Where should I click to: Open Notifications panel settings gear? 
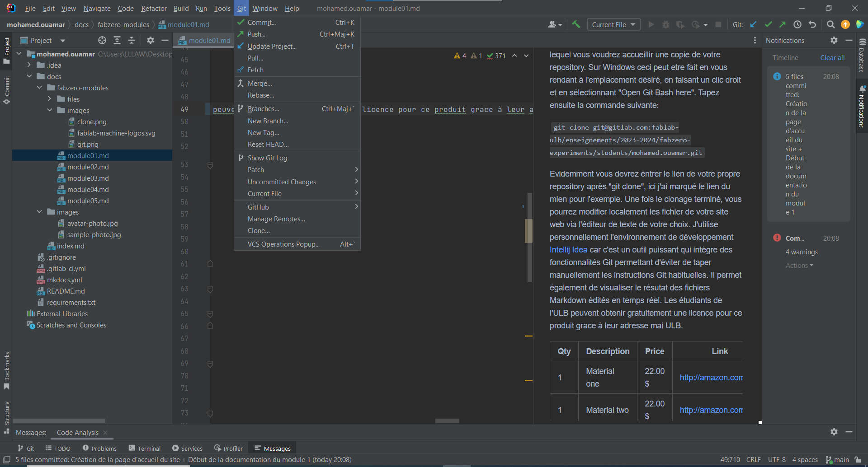[x=834, y=40]
